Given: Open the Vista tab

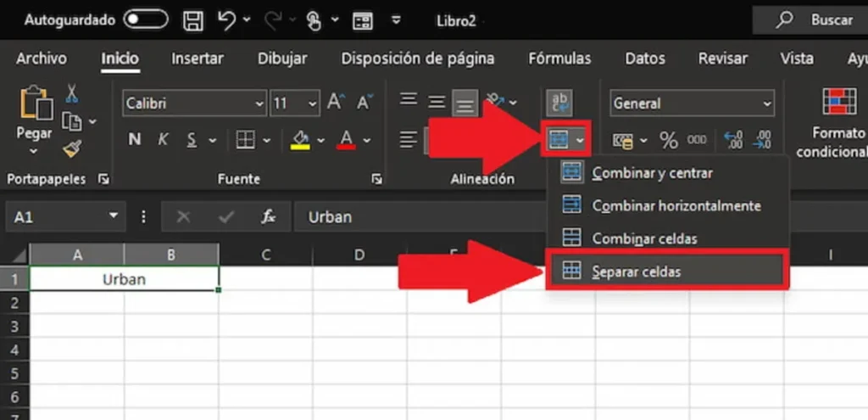Looking at the screenshot, I should click(797, 59).
